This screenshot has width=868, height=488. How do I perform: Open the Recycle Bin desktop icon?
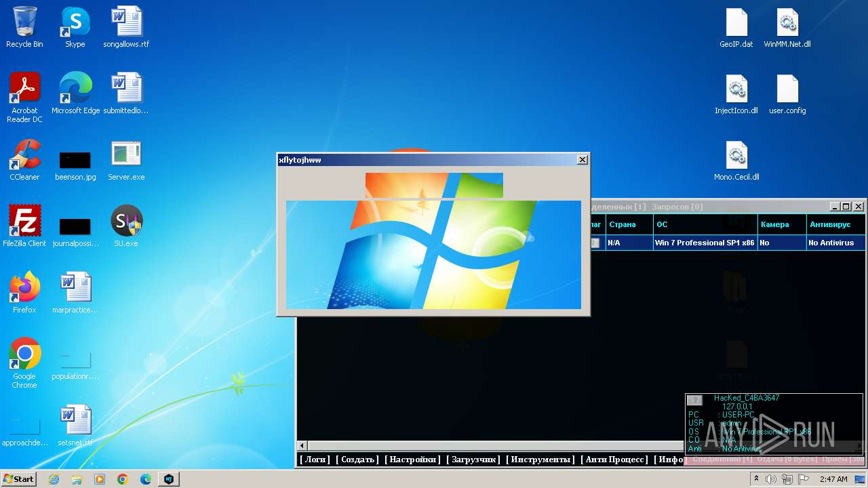coord(24,27)
